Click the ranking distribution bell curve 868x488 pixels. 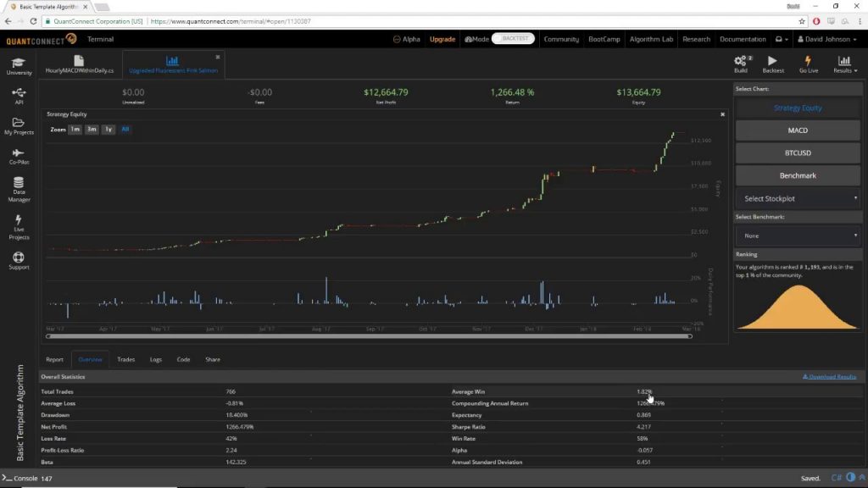tap(798, 307)
